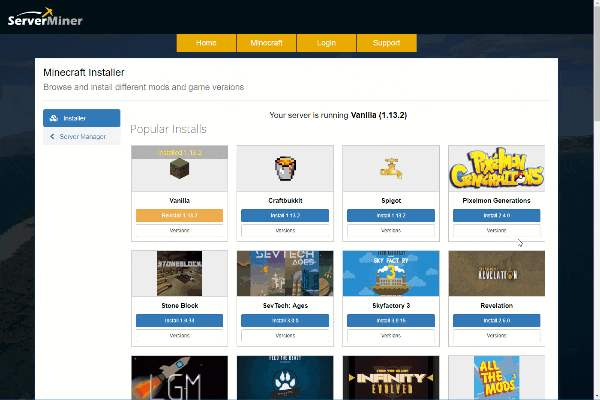Click the Craftbukkit card title
600x400 pixels.
285,201
